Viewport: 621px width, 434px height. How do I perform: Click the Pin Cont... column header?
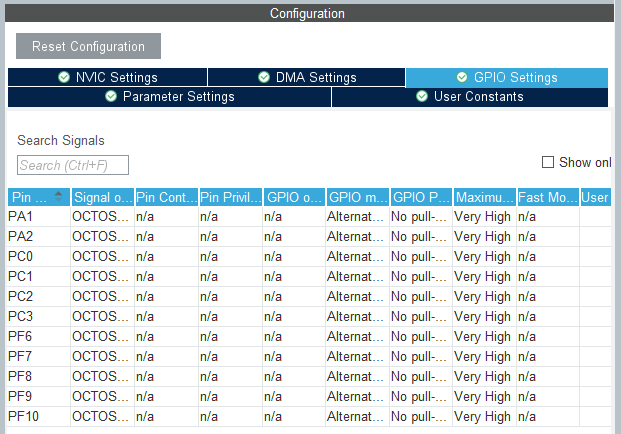[166, 197]
